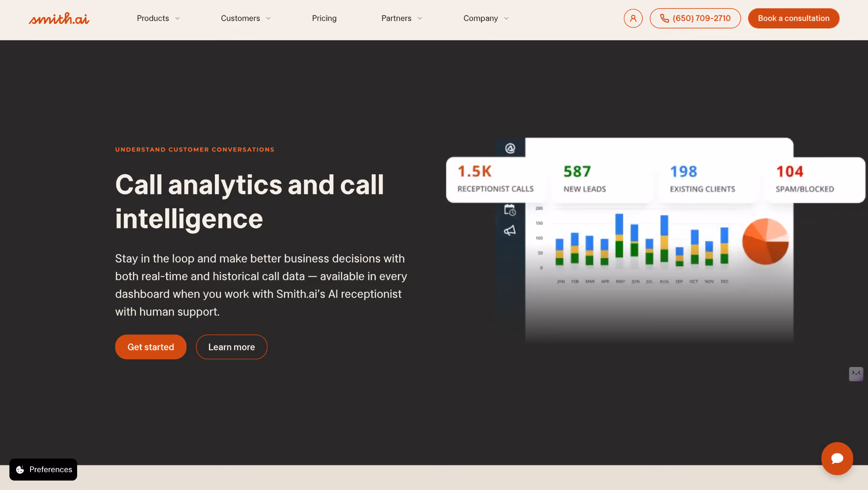This screenshot has height=490, width=868.
Task: Open cookie Preferences
Action: pyautogui.click(x=43, y=469)
